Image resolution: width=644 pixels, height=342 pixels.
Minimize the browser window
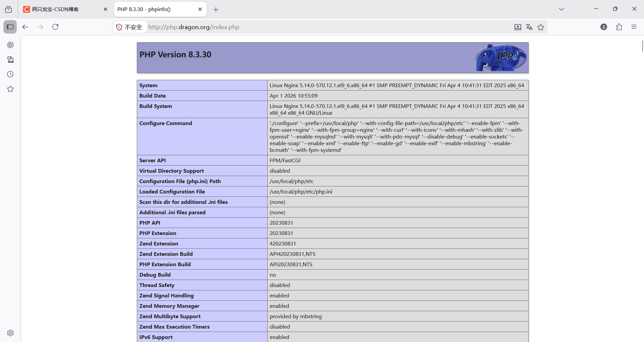click(x=596, y=9)
